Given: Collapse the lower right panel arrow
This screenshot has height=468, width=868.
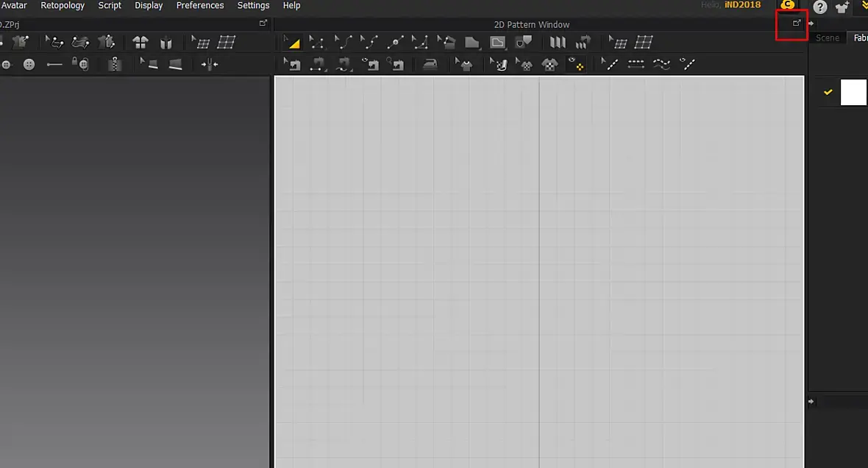Looking at the screenshot, I should 811,402.
